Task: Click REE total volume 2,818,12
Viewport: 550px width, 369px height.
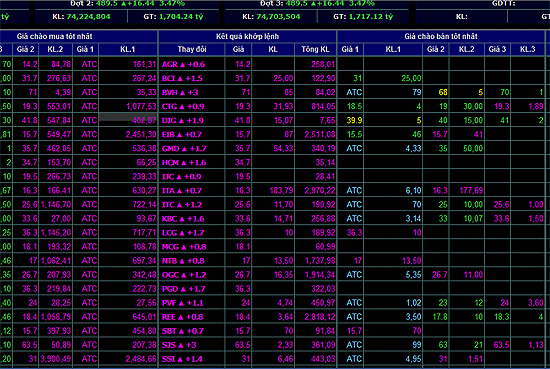Action: (320, 317)
